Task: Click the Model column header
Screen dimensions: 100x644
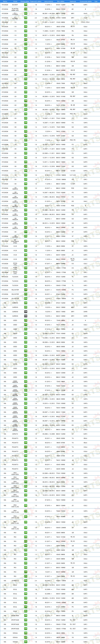Action: coord(15,1)
